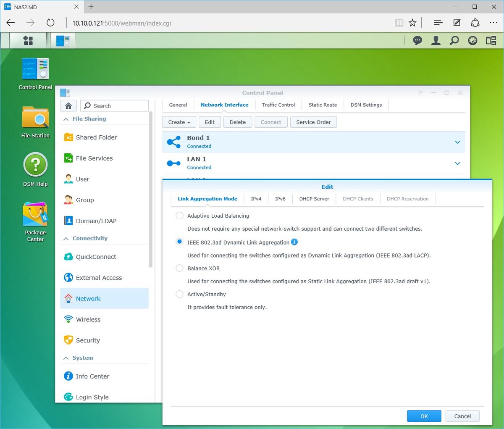Open Info Center
The width and height of the screenshot is (504, 429).
(104, 376)
